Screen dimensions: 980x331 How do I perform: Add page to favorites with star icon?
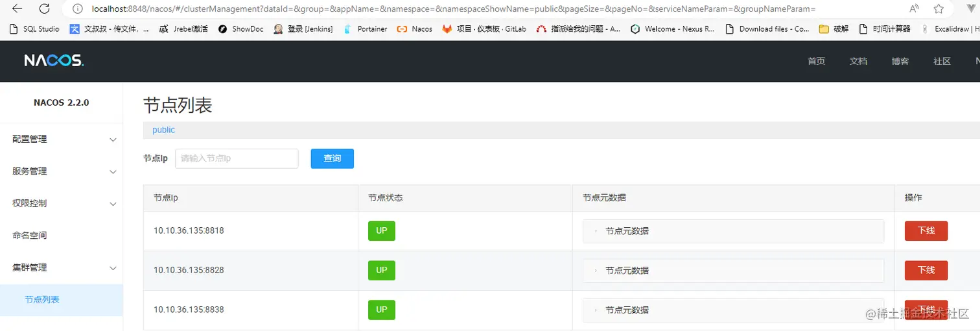point(939,9)
